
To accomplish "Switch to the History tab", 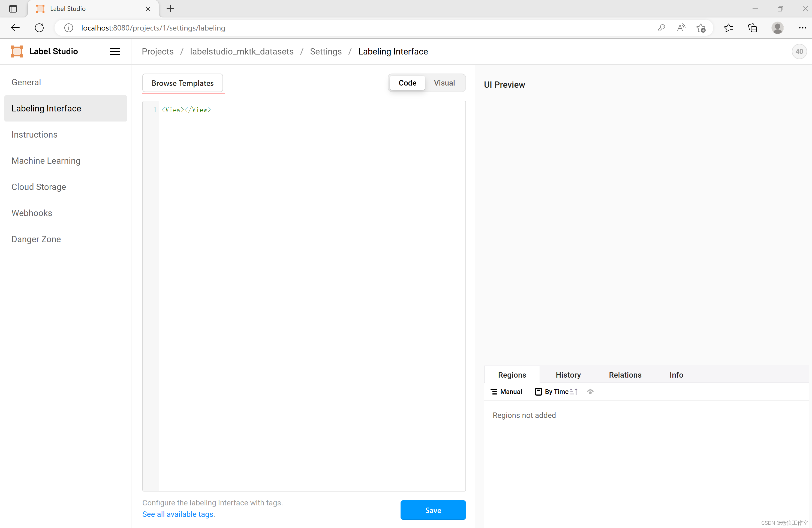I will [568, 375].
